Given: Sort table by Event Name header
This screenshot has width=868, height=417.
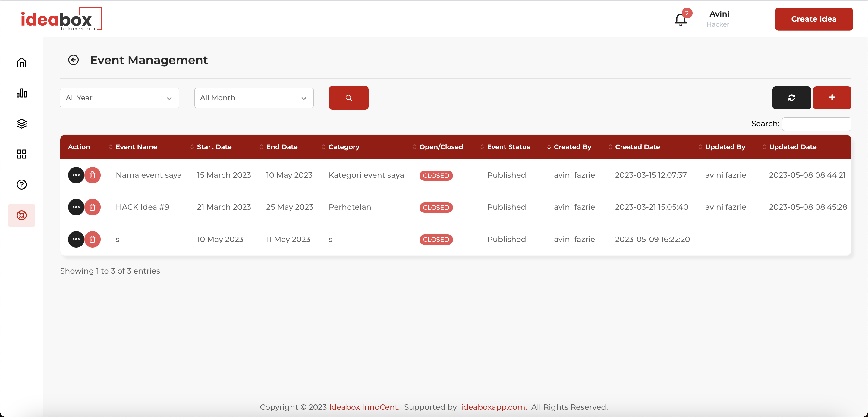Looking at the screenshot, I should [x=136, y=147].
